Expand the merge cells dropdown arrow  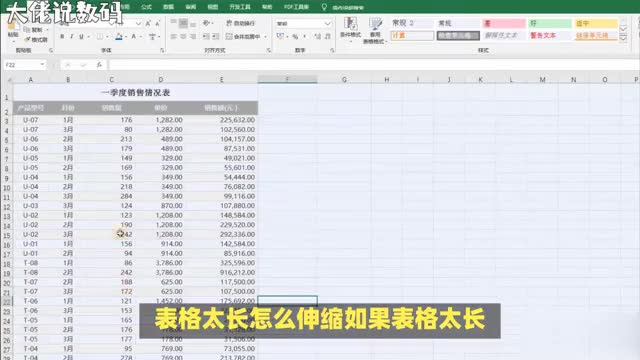(x=265, y=37)
